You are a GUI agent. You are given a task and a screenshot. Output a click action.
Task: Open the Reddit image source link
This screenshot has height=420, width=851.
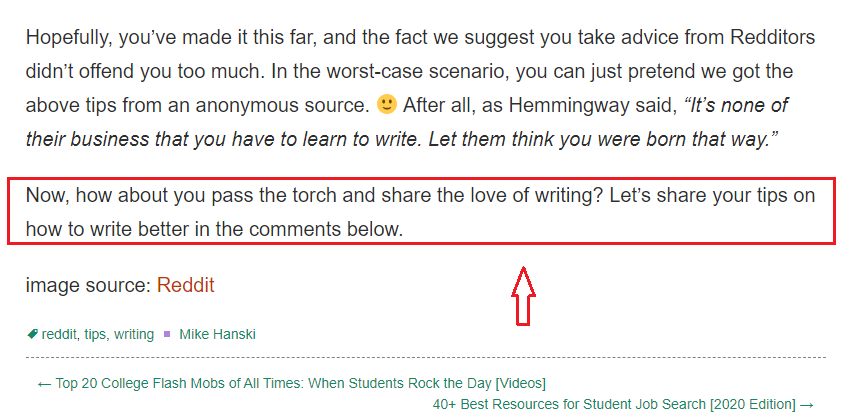pyautogui.click(x=186, y=285)
